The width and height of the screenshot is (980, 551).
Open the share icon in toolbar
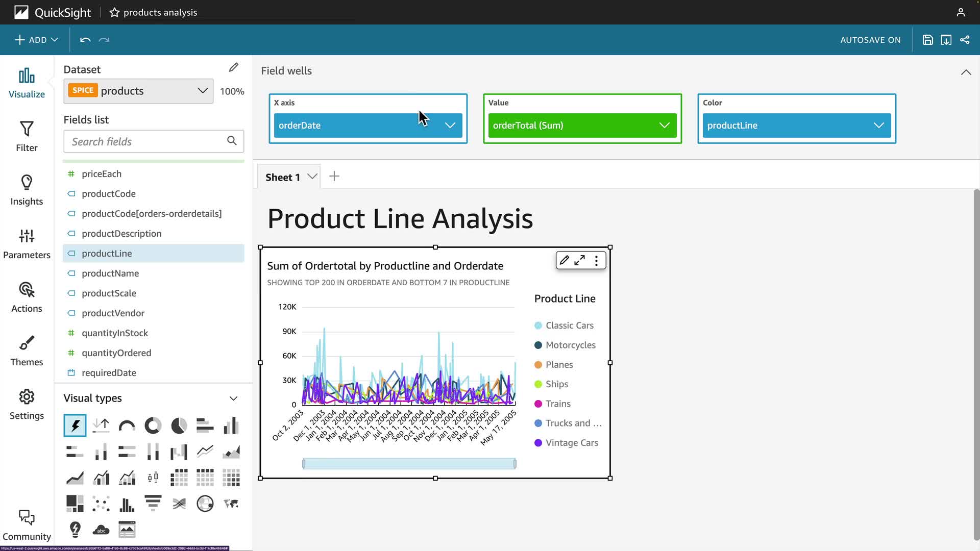965,40
